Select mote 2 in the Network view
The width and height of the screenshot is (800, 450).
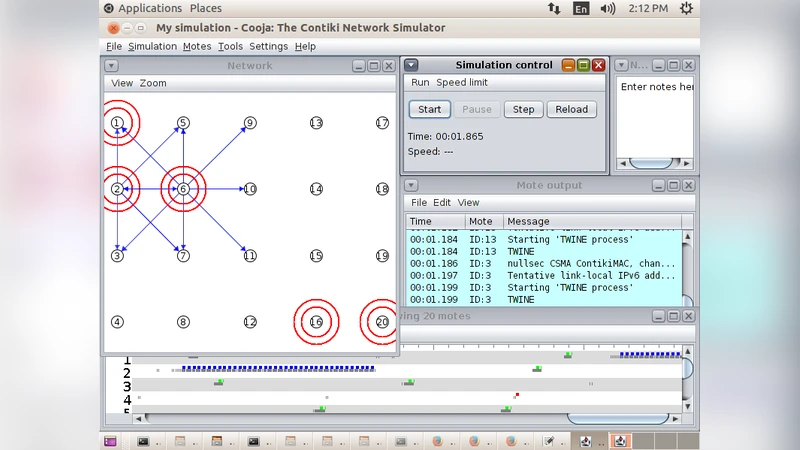click(117, 189)
